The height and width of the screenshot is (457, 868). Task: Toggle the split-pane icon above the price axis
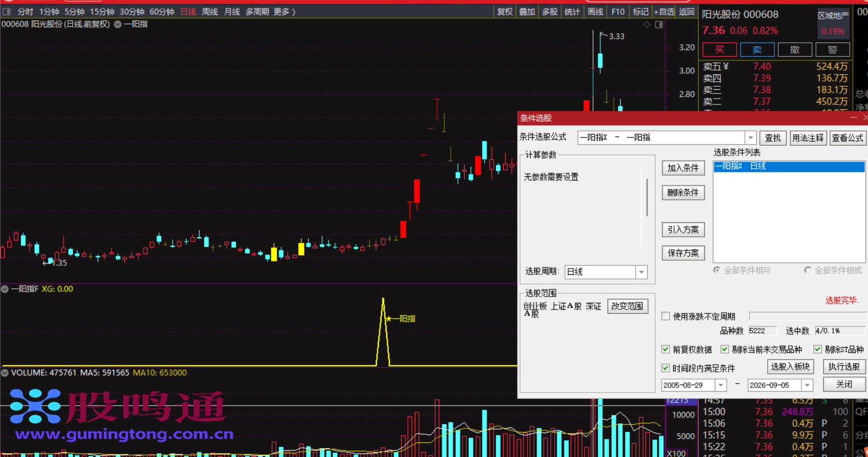tap(659, 24)
